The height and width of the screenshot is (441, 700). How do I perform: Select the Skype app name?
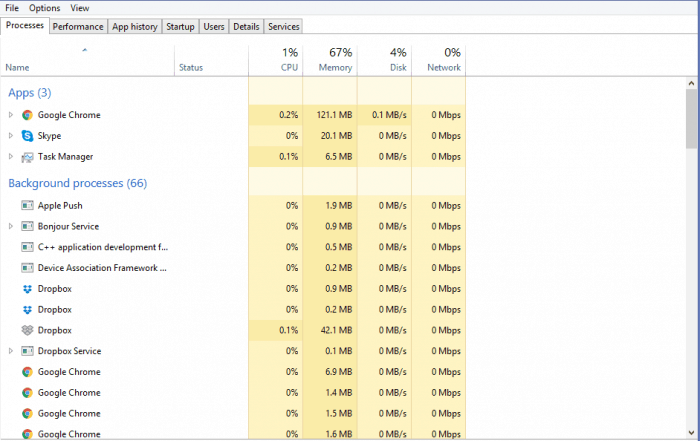50,136
